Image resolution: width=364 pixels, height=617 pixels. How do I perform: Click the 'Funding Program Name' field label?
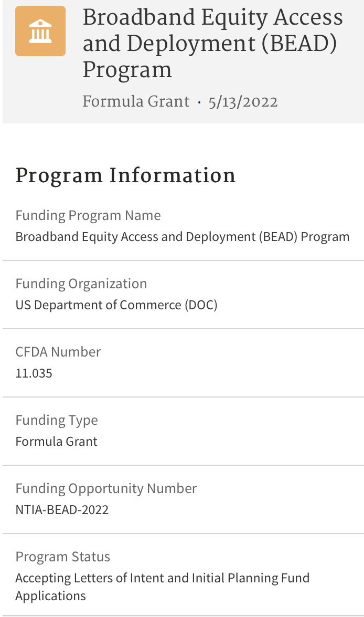tap(88, 215)
